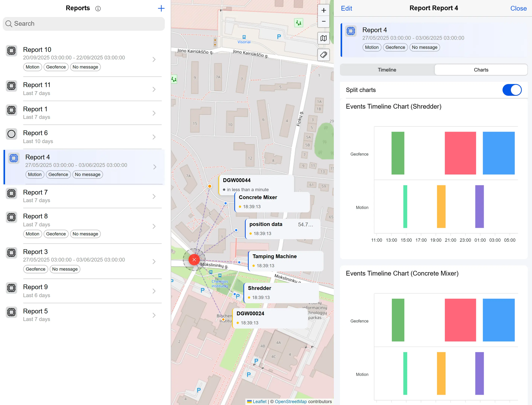This screenshot has width=532, height=405.
Task: Toggle the Split charts switch
Action: click(512, 90)
